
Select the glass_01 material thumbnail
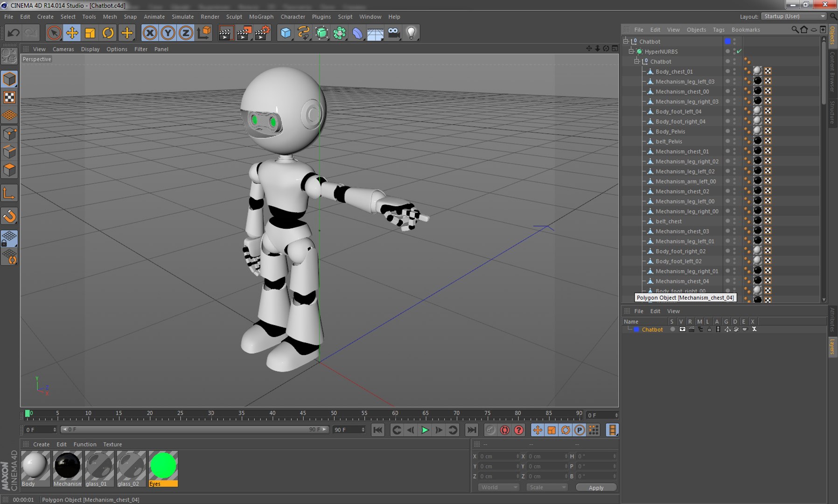tap(99, 466)
